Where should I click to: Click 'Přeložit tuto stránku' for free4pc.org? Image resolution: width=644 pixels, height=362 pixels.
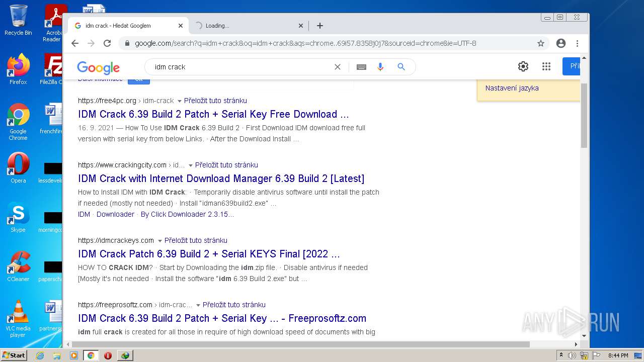tap(215, 101)
